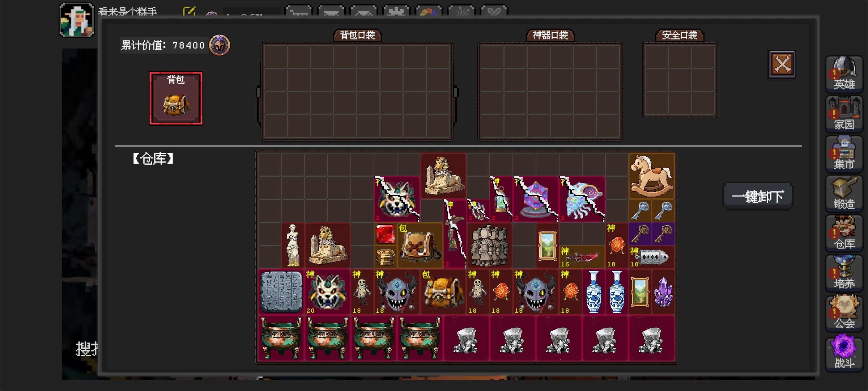Click the 一键卸下 unload-all button
This screenshot has width=868, height=391.
[x=758, y=197]
